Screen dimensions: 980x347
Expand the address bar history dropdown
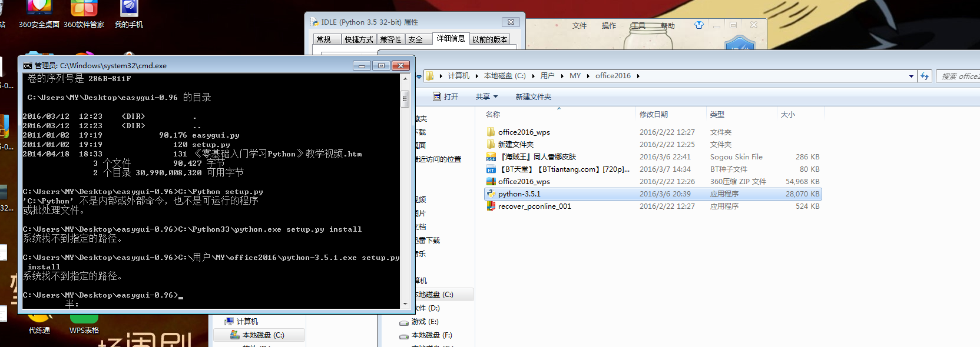pos(911,76)
